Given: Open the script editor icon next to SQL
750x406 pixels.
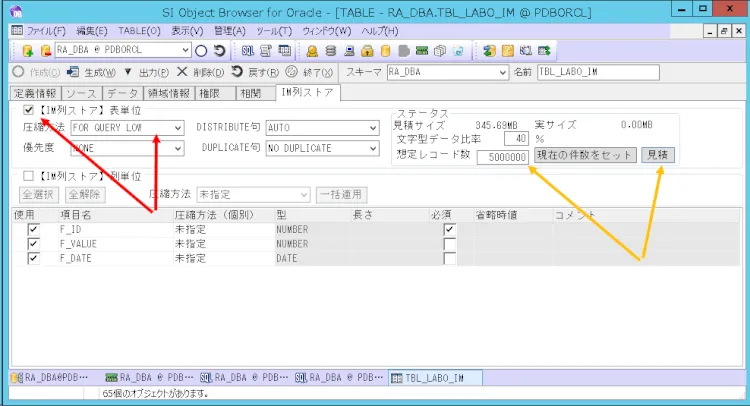Looking at the screenshot, I should 266,50.
